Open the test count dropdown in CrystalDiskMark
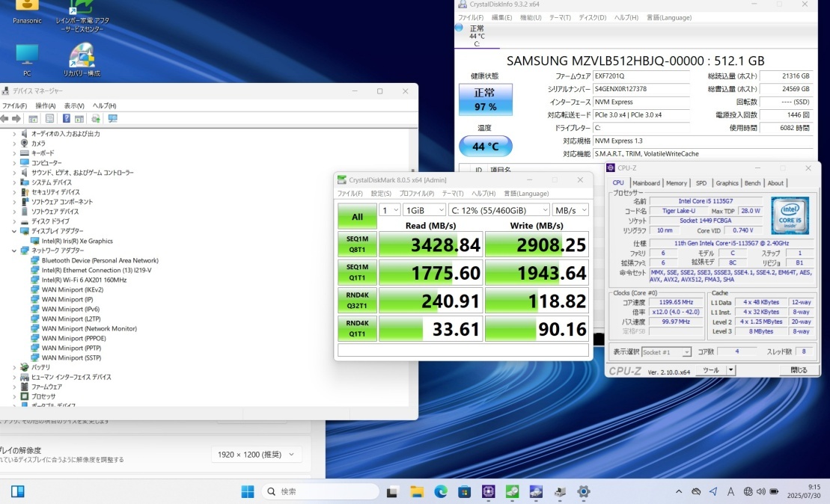The image size is (830, 504). tap(389, 210)
